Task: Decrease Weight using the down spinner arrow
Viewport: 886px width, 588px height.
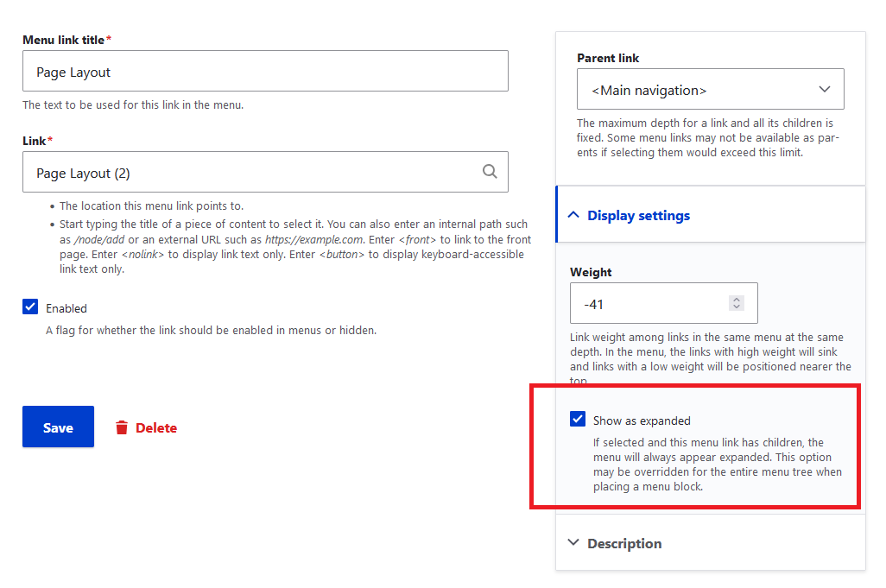Action: click(x=736, y=307)
